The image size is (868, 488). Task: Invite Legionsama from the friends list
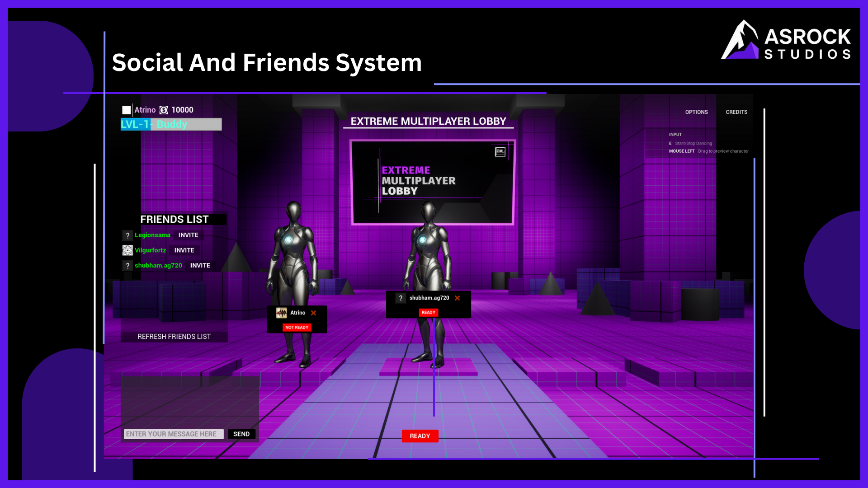coord(188,235)
